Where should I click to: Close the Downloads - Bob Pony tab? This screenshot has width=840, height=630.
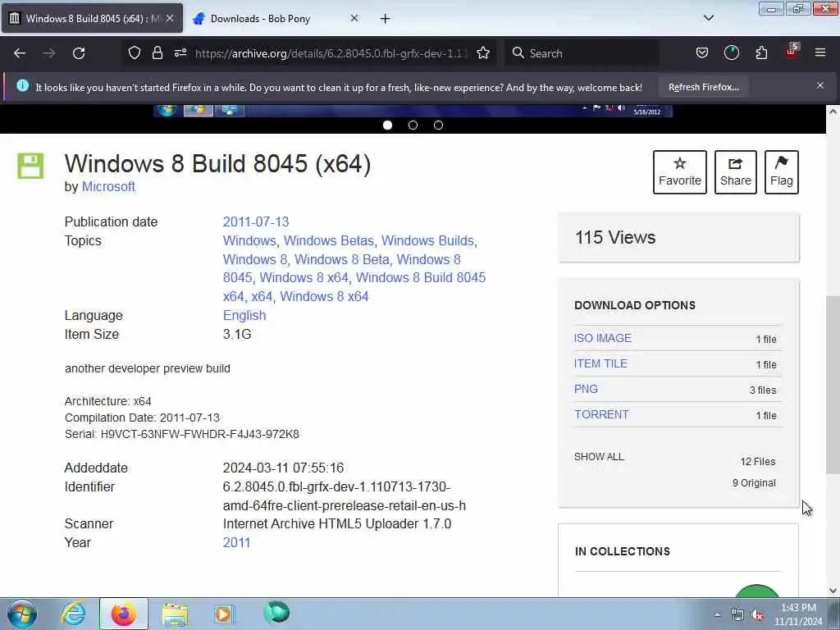pyautogui.click(x=354, y=18)
